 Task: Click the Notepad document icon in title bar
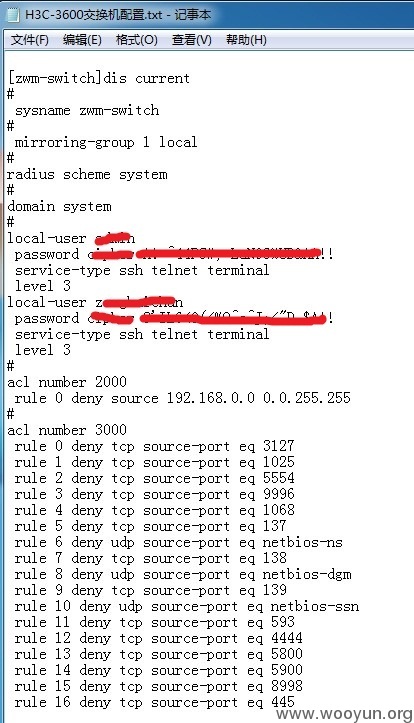(12, 15)
